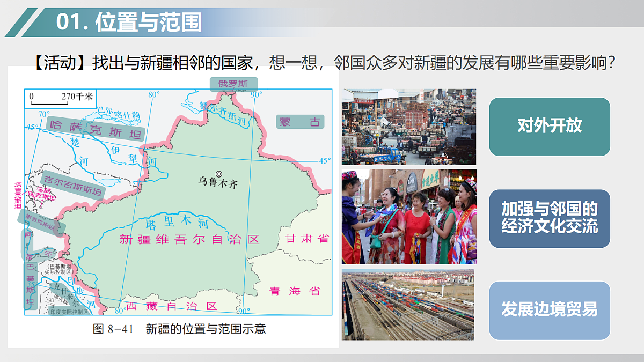The width and height of the screenshot is (644, 362).
Task: Click the '乌鲁木齐' city marker label
Action: (217, 183)
